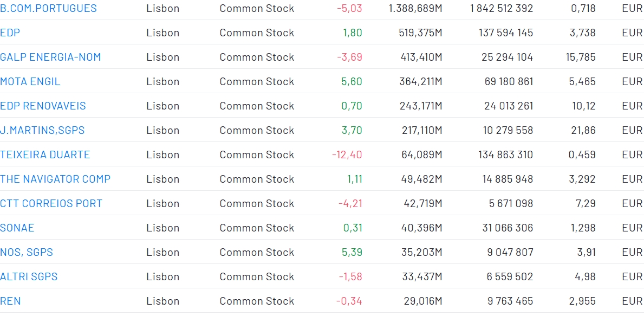Click the GALP ENERGIA-NOM link

coord(50,57)
